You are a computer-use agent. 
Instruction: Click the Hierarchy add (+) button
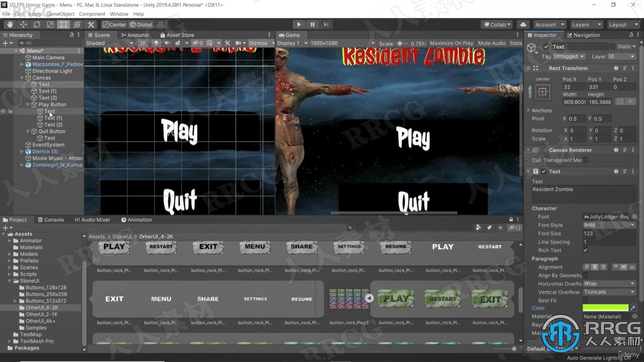pyautogui.click(x=5, y=43)
